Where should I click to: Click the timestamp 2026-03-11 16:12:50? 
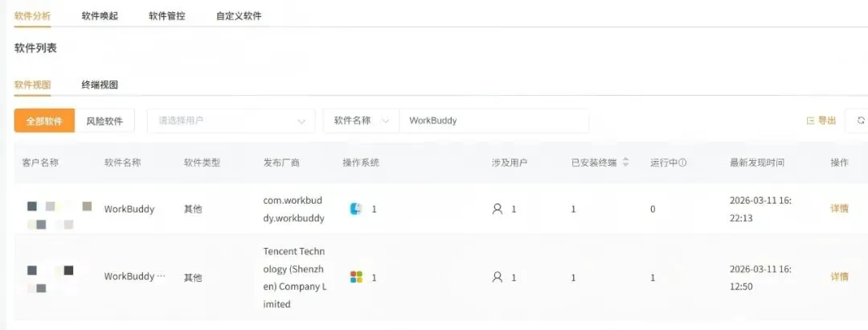(760, 278)
